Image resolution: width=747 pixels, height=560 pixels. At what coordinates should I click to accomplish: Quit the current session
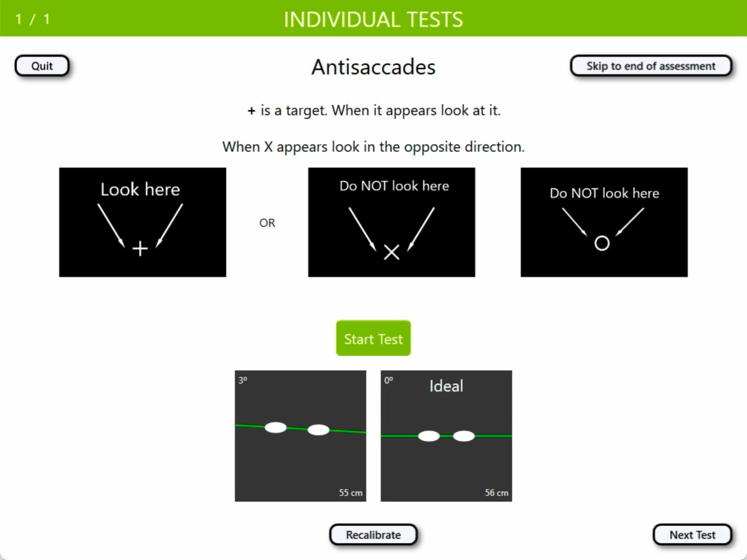[42, 65]
